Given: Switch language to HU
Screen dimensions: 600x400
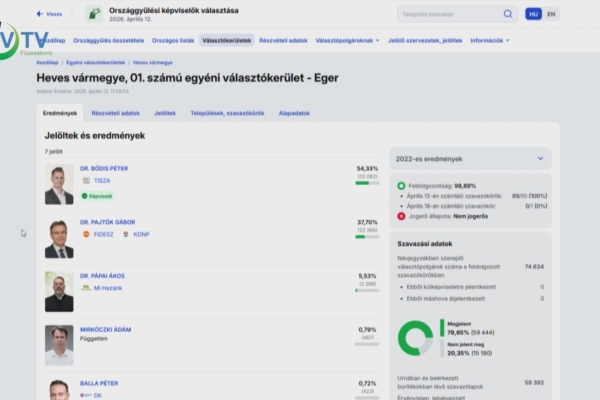Looking at the screenshot, I should coord(533,14).
